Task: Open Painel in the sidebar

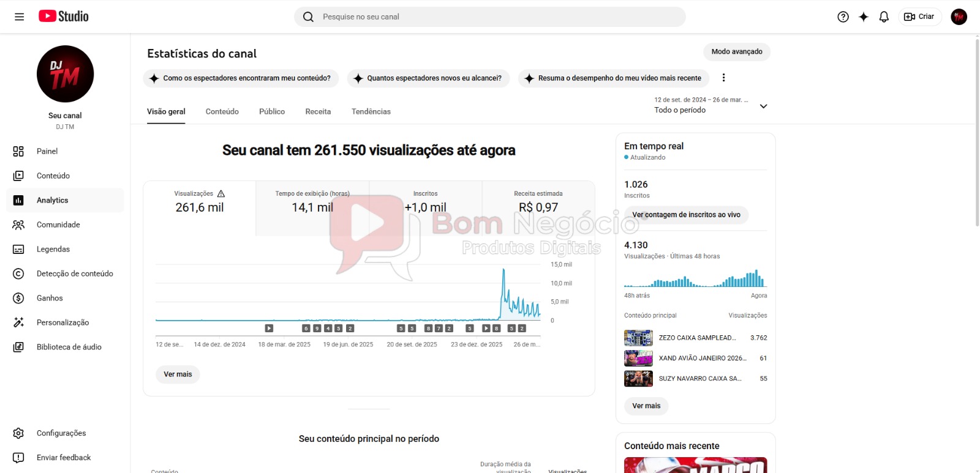Action: pyautogui.click(x=65, y=151)
